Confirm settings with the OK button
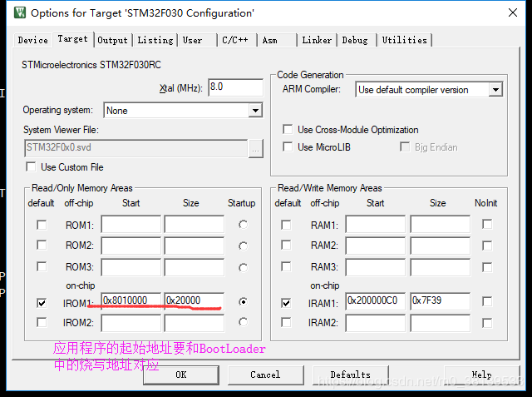Viewport: 532px width, 397px height. coord(181,375)
